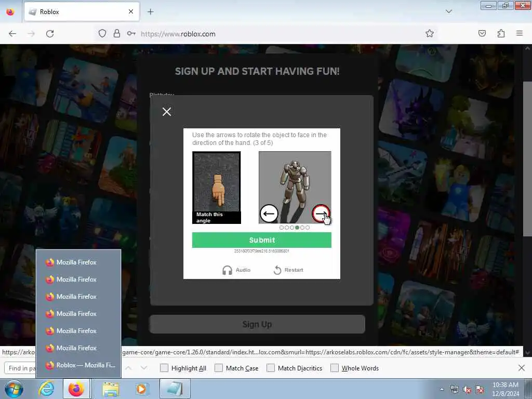Screen dimensions: 532x399
Task: Select the second Mozilla Firefox window entry
Action: 78,280
